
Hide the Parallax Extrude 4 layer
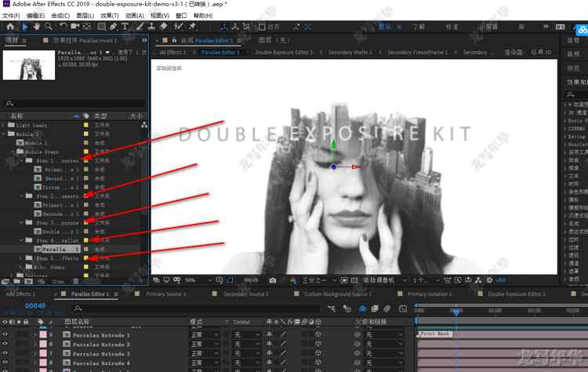[5, 363]
